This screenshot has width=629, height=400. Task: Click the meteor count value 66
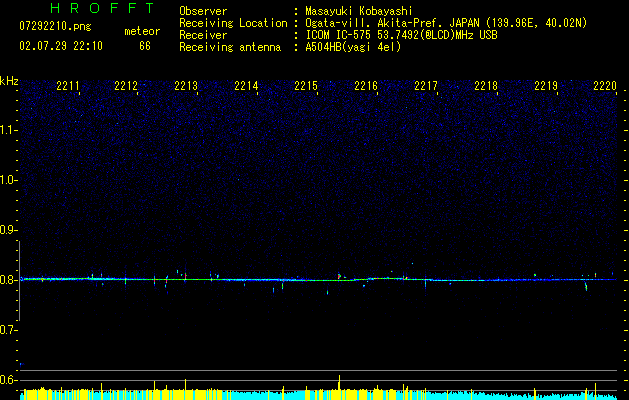pyautogui.click(x=145, y=46)
